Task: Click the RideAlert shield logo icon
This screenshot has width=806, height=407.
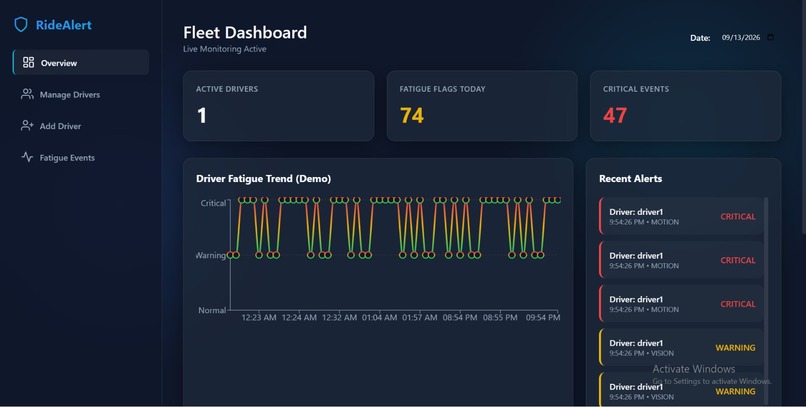Action: click(21, 24)
